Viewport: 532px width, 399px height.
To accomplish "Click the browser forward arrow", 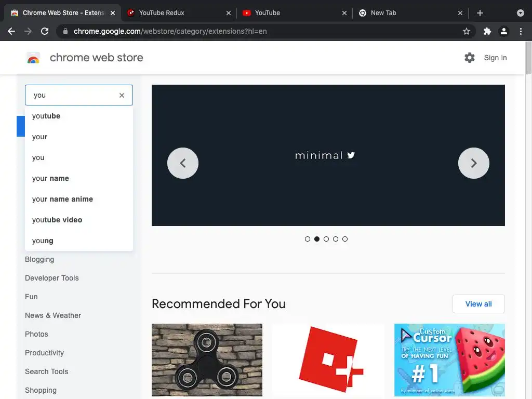I will click(x=28, y=31).
